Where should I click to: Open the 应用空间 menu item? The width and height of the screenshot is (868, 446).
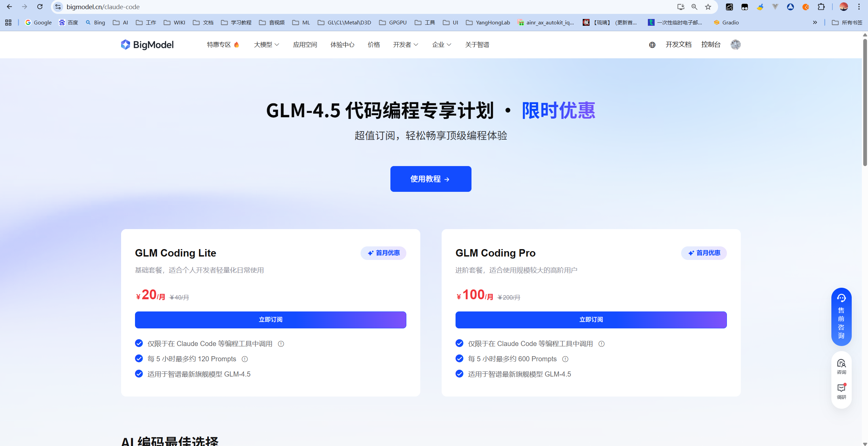305,44
